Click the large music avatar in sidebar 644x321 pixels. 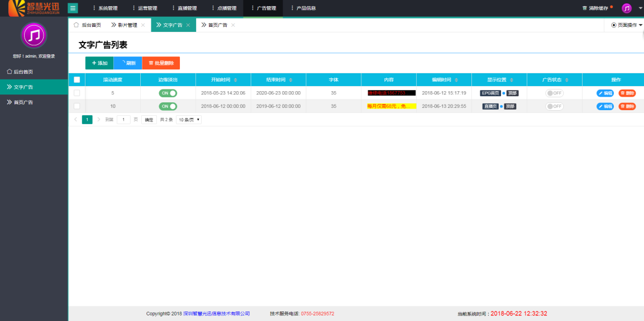[34, 35]
